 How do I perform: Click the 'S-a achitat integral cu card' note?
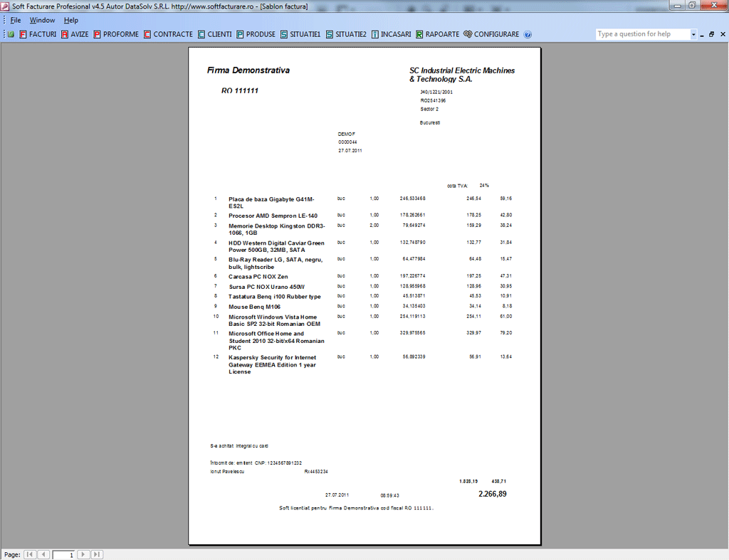pyautogui.click(x=239, y=446)
